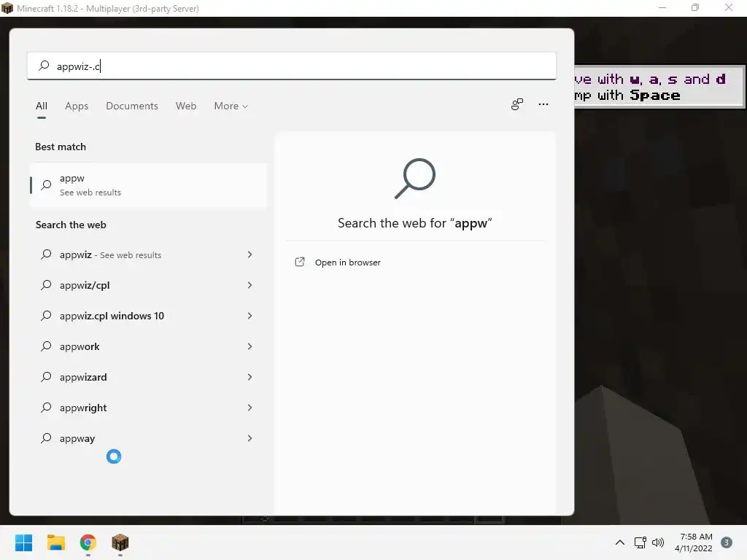Expand the arrow beside appwiz/cpl
The width and height of the screenshot is (747, 560).
pyautogui.click(x=249, y=285)
